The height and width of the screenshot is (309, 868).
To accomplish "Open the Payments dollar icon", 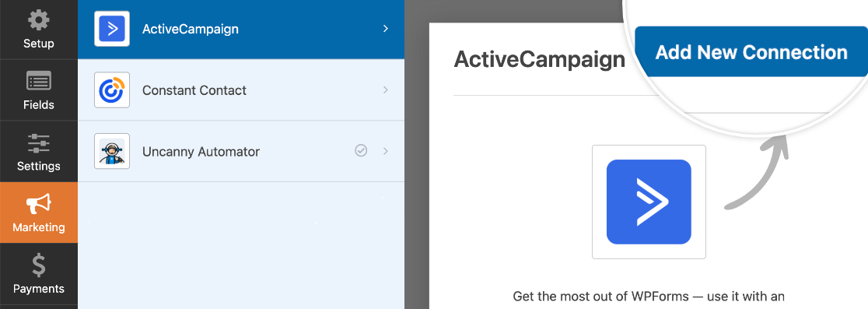I will pyautogui.click(x=38, y=265).
